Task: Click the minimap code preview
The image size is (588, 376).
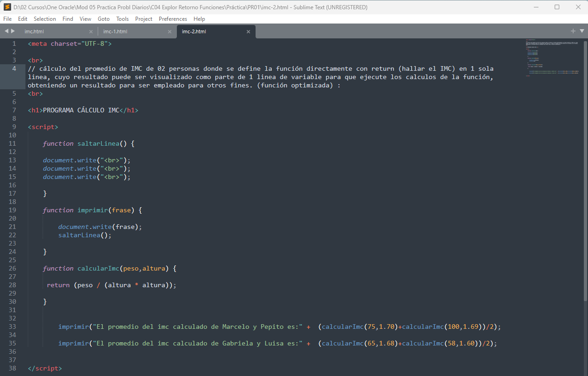Action: (x=552, y=58)
